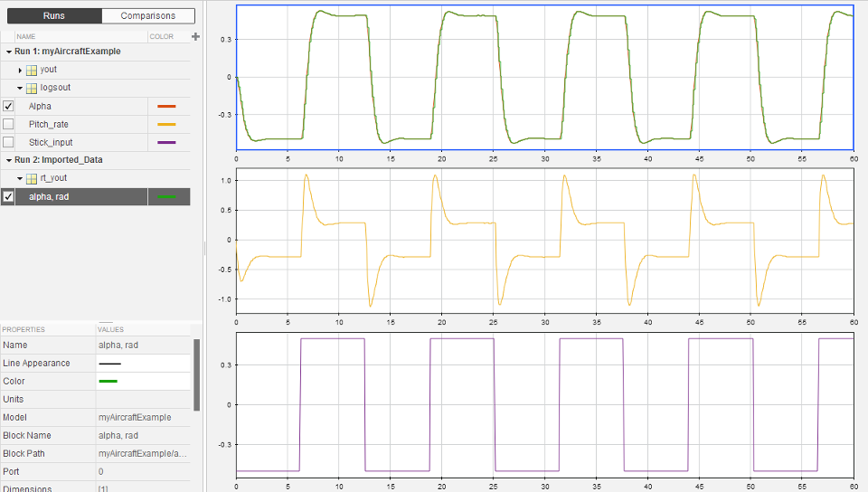Collapse Run 1: myAircraftExample
The image size is (868, 492).
click(8, 52)
